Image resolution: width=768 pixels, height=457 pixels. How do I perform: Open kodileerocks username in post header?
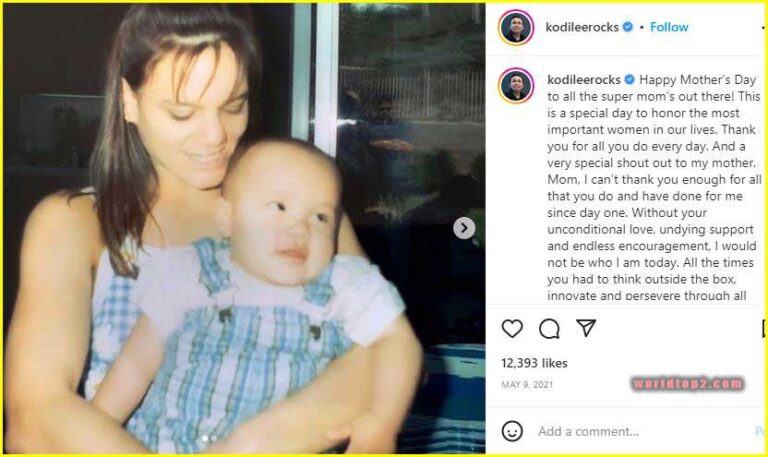pyautogui.click(x=582, y=27)
